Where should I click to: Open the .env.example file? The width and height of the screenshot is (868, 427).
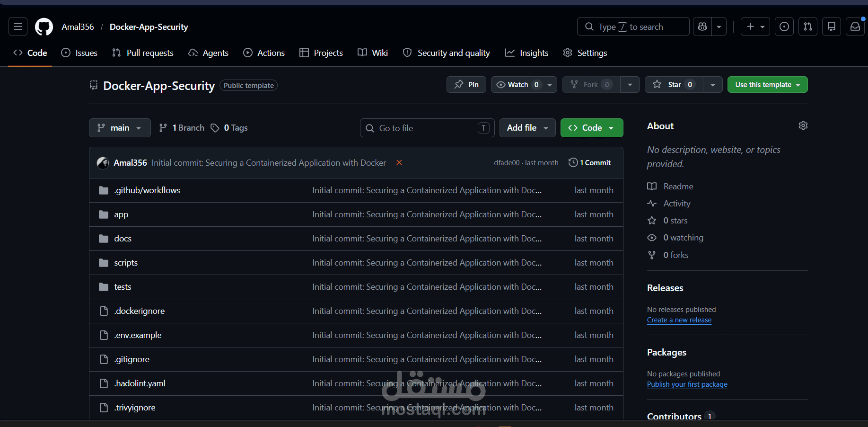point(138,335)
